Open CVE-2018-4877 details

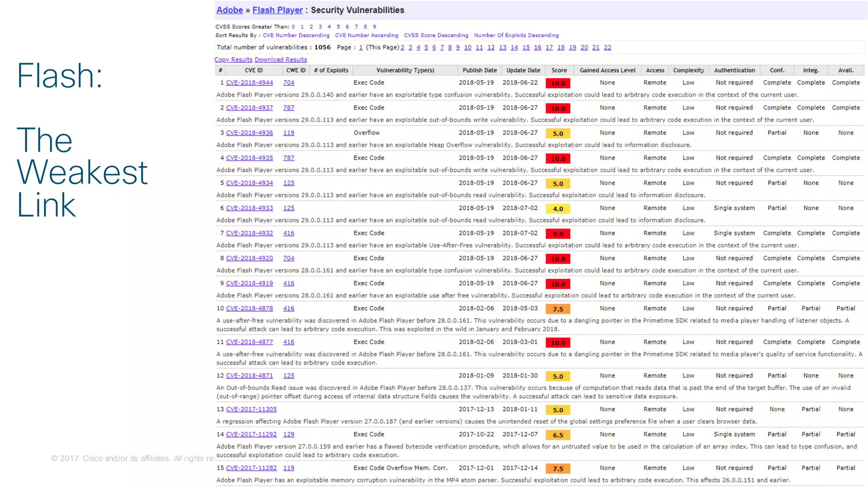click(249, 342)
